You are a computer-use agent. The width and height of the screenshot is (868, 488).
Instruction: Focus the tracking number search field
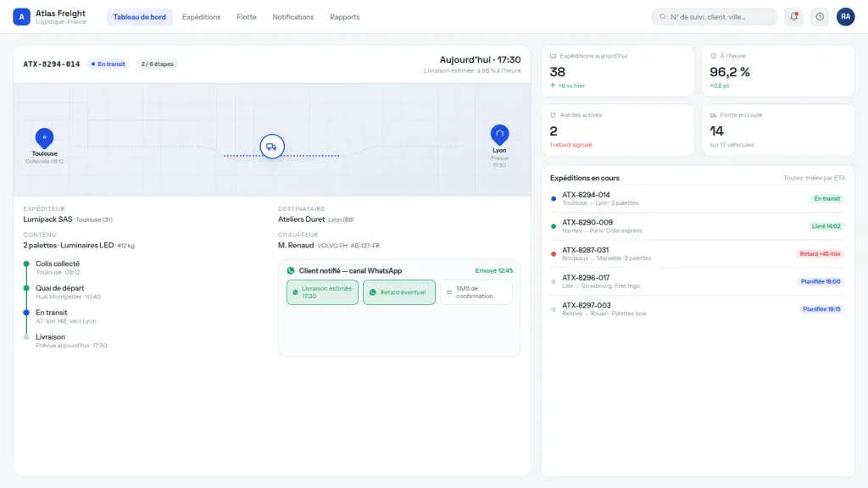tap(714, 17)
